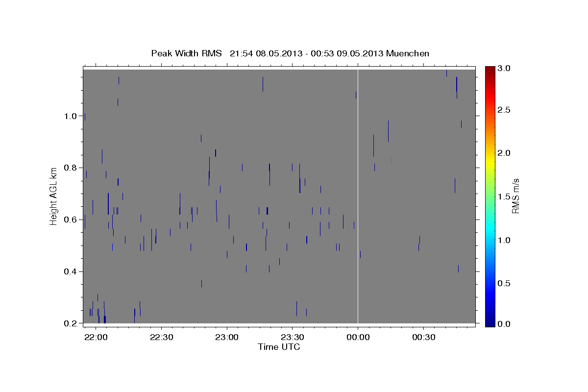Screen dimensions: 588x392
Task: Click the light blue data mark after 00:00
Action: [391, 160]
